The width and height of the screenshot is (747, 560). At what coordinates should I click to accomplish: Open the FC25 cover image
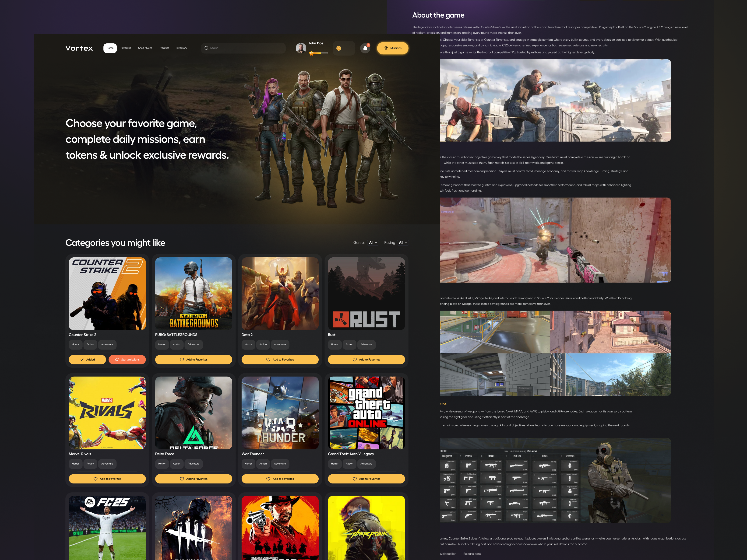[x=107, y=528]
